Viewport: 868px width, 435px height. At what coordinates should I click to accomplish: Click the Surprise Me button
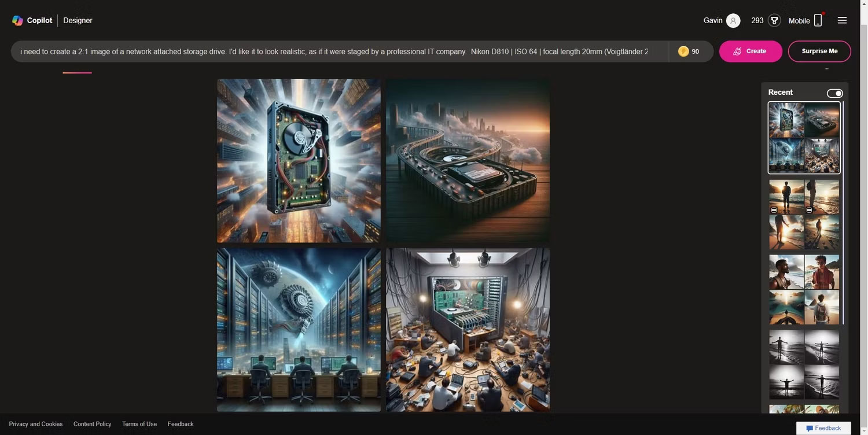click(819, 51)
